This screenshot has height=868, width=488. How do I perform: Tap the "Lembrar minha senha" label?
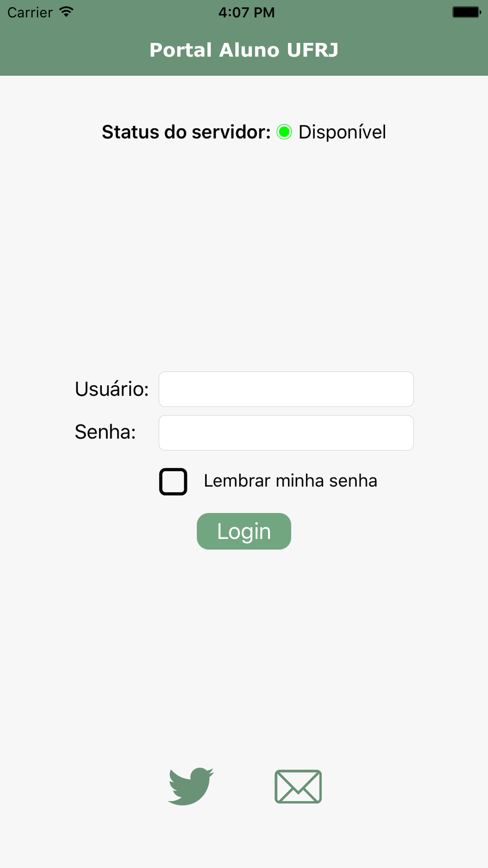(x=290, y=481)
